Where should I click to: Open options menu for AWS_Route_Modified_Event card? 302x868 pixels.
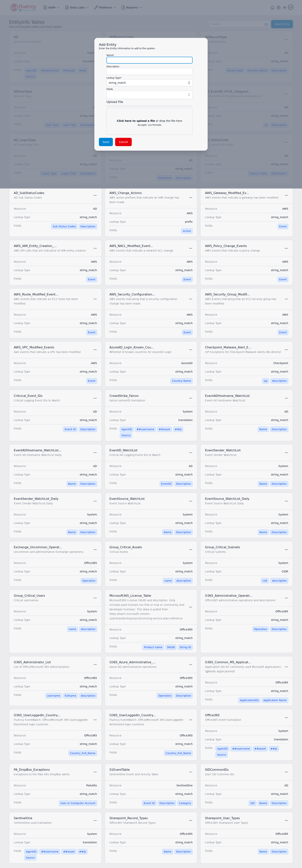point(95,299)
